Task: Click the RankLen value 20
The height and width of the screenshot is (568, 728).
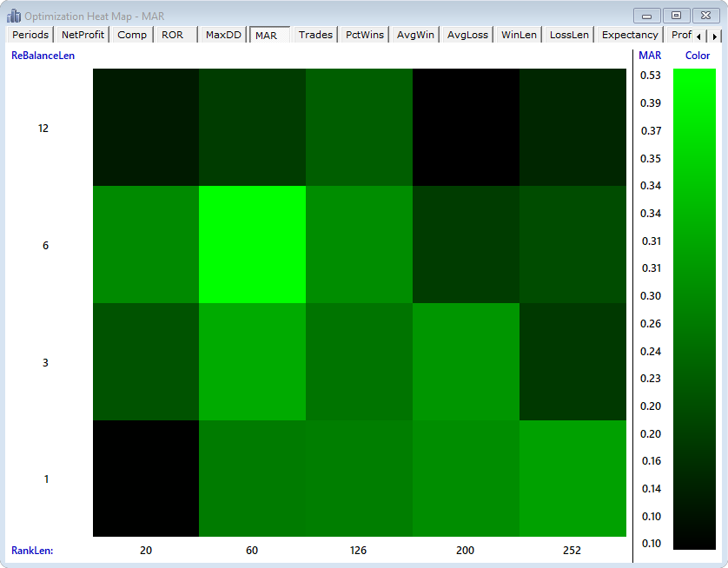Action: click(146, 551)
